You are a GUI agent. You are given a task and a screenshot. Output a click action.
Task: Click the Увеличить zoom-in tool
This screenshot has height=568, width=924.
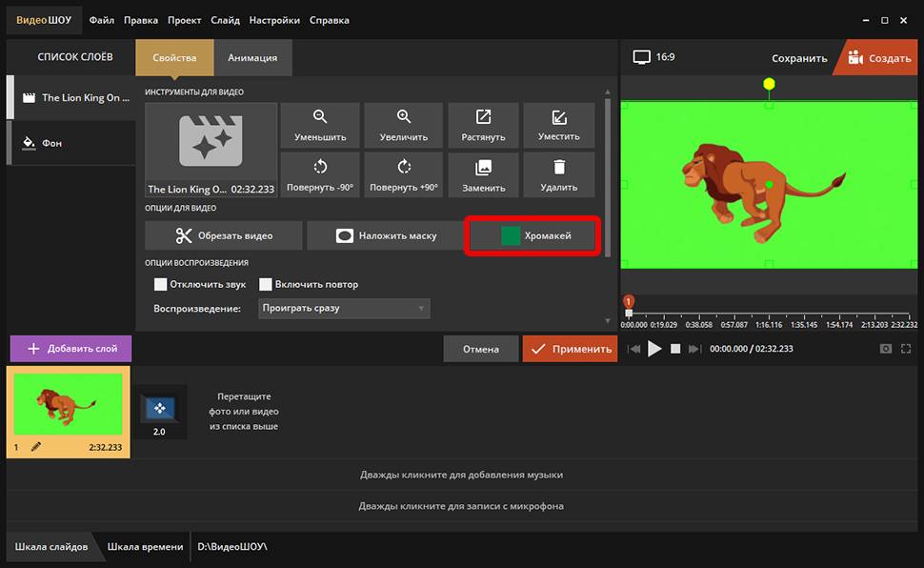(404, 126)
